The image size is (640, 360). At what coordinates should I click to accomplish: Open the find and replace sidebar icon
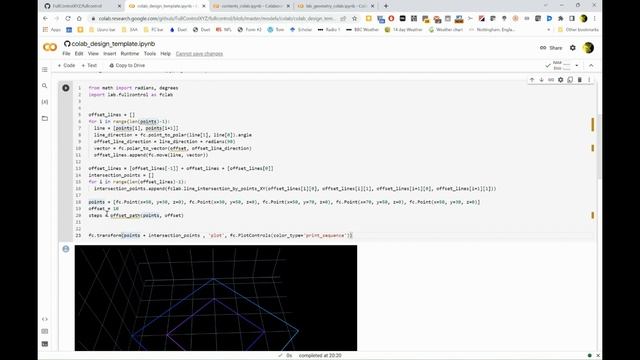(x=45, y=86)
